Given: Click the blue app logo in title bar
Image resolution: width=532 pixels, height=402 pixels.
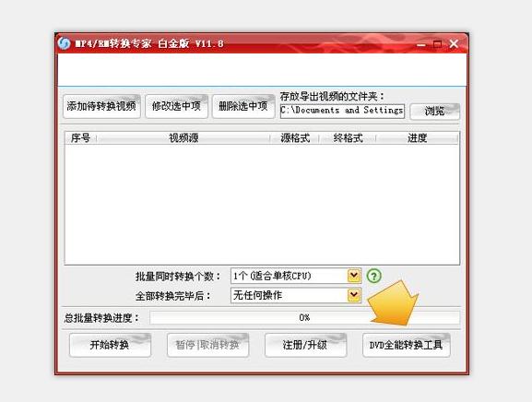Looking at the screenshot, I should [x=64, y=43].
